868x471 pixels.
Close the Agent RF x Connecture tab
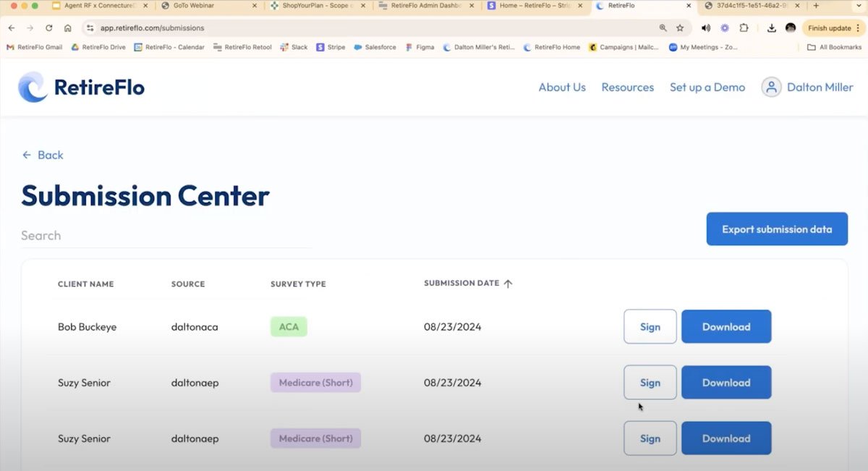145,6
